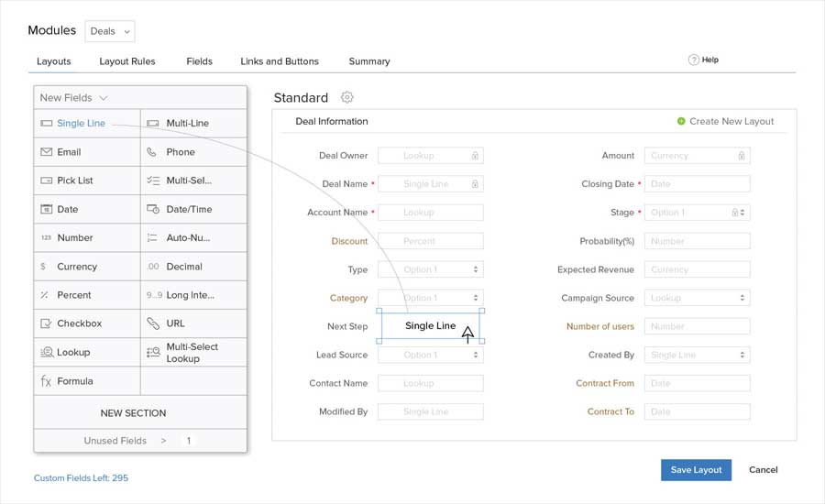The width and height of the screenshot is (825, 504).
Task: Select the URL link field icon
Action: click(x=152, y=323)
